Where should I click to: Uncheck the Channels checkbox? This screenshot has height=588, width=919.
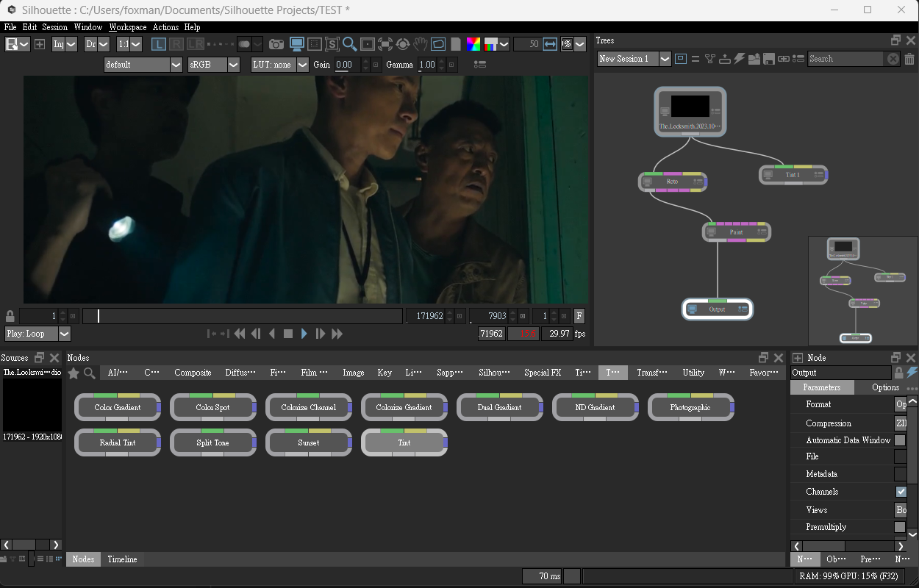click(901, 492)
